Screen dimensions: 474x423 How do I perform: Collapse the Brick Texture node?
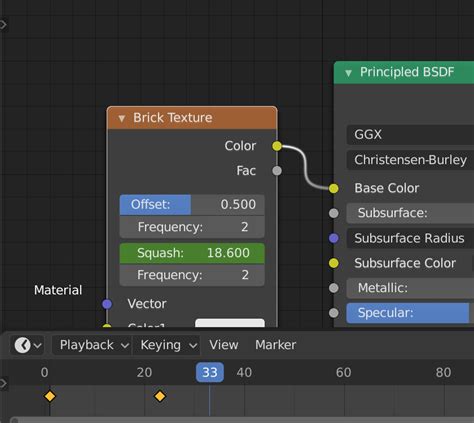(x=122, y=118)
